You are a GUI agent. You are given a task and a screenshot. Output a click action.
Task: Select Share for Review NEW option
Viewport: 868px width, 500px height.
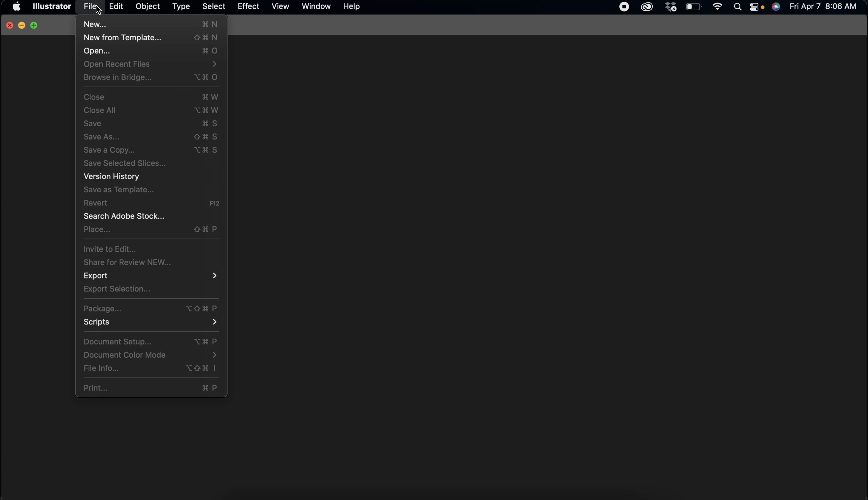[x=127, y=262]
